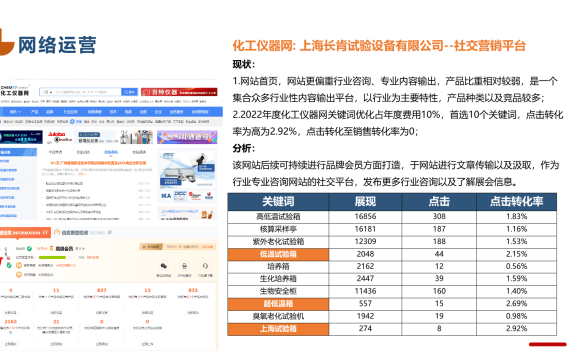
Task: Open the red 百特仪器 banner ad
Action: 179,92
